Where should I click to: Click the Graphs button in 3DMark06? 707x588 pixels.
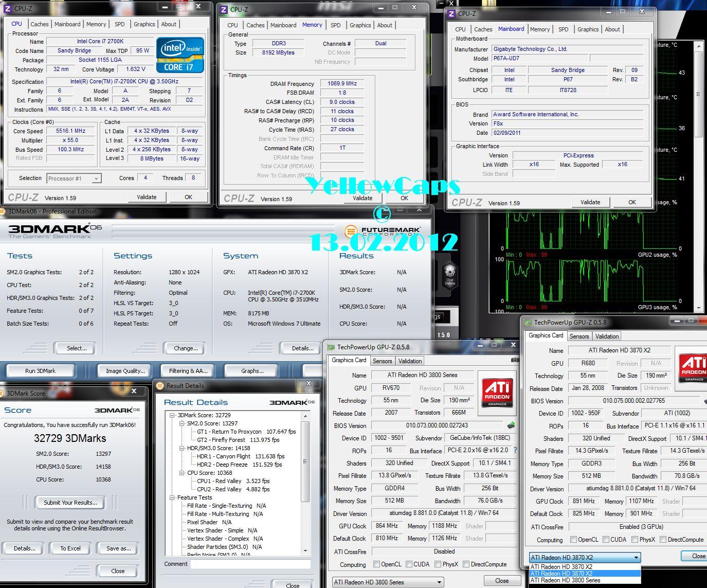[252, 371]
